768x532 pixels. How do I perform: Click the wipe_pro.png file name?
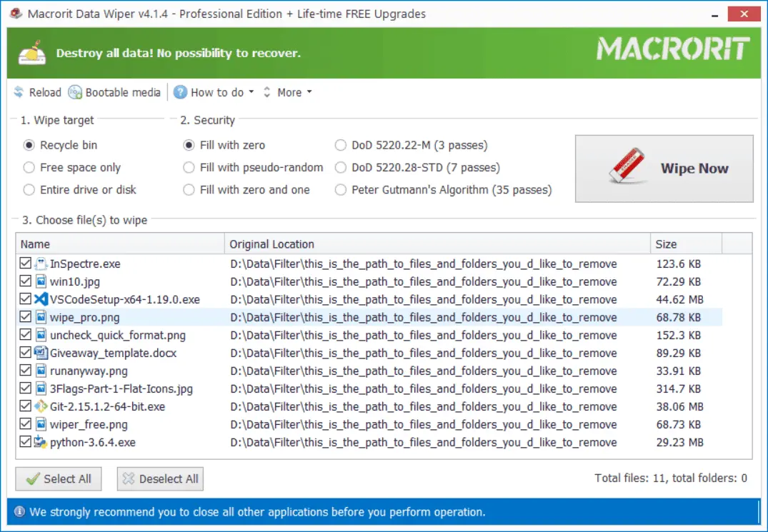tap(85, 318)
